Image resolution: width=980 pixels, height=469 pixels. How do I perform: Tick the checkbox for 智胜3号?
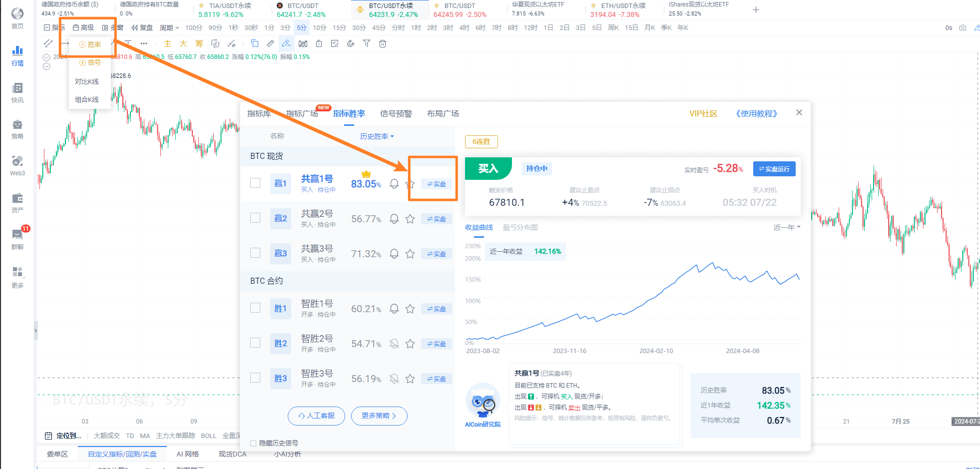point(255,378)
